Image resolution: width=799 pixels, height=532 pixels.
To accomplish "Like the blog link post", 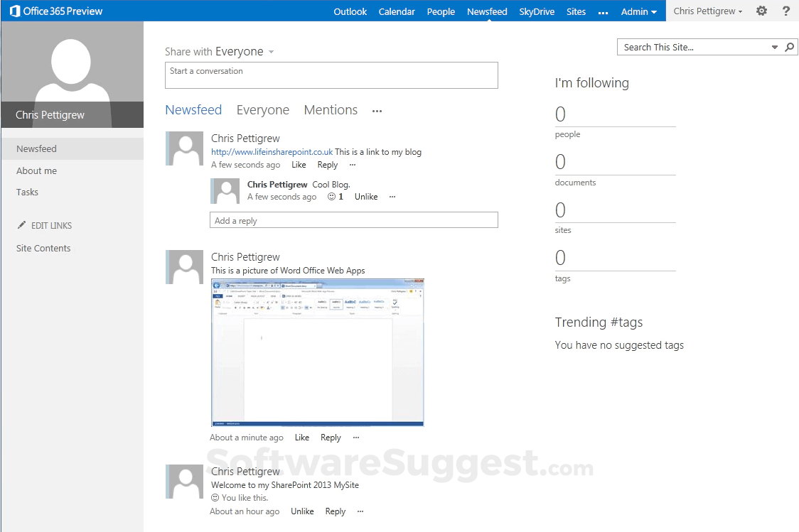I will [x=299, y=164].
